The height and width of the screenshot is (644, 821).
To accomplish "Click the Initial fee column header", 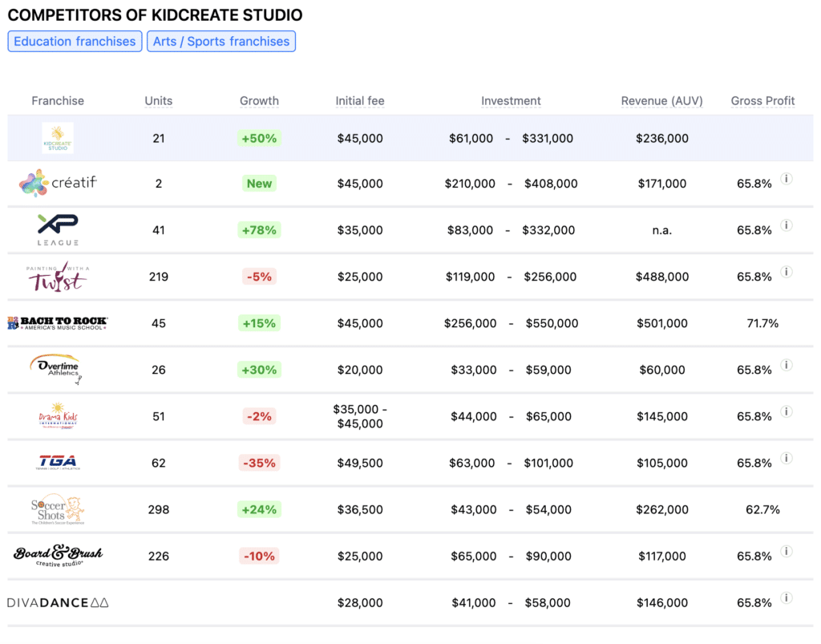I will coord(360,100).
